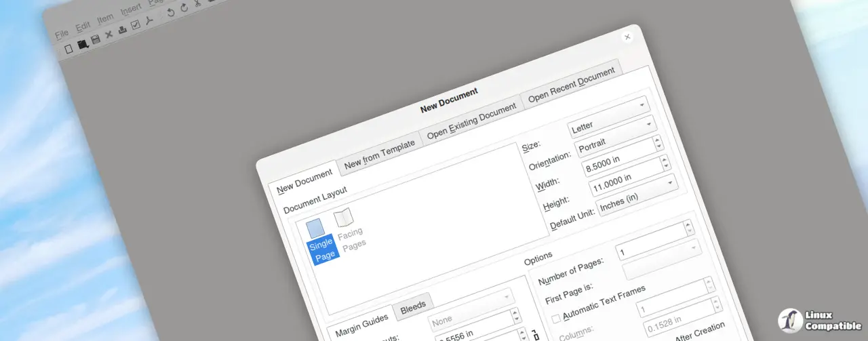Open the Preflight Verifier checkmark icon
Image resolution: width=868 pixels, height=341 pixels.
tap(136, 25)
